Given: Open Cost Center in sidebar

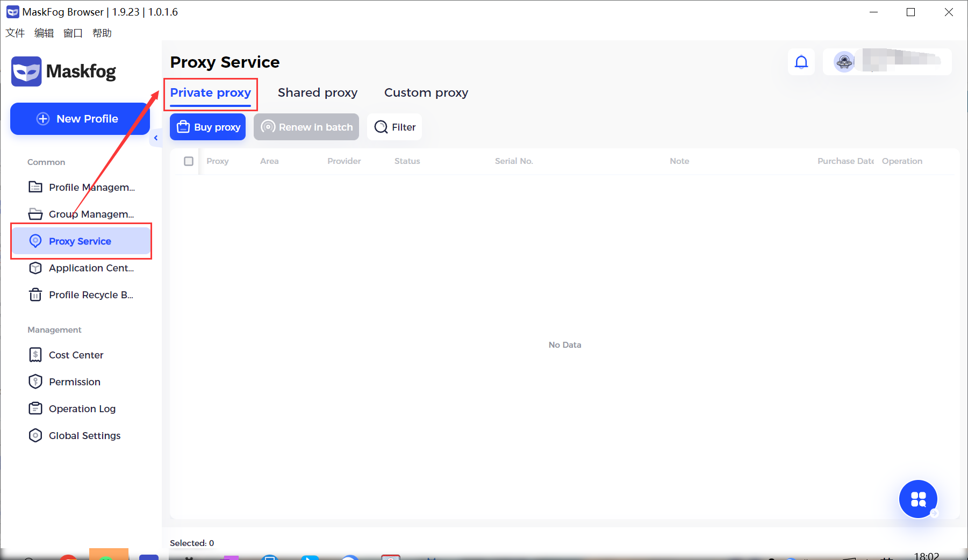Looking at the screenshot, I should 81,355.
